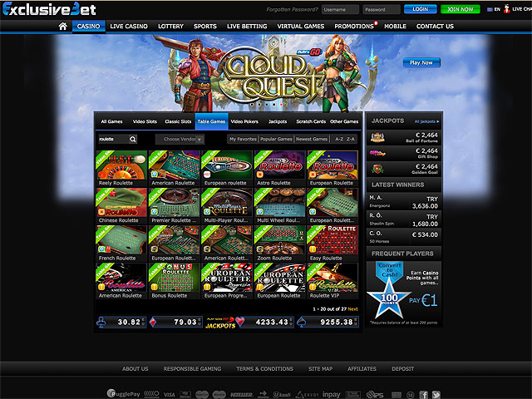Screen dimensions: 532x399
Task: Open the Lottery menu
Action: tap(170, 26)
